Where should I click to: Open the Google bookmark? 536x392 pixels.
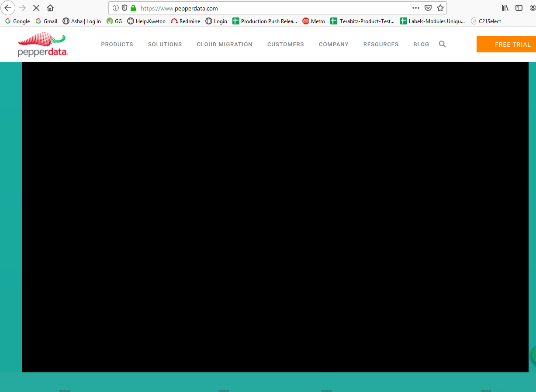(17, 21)
